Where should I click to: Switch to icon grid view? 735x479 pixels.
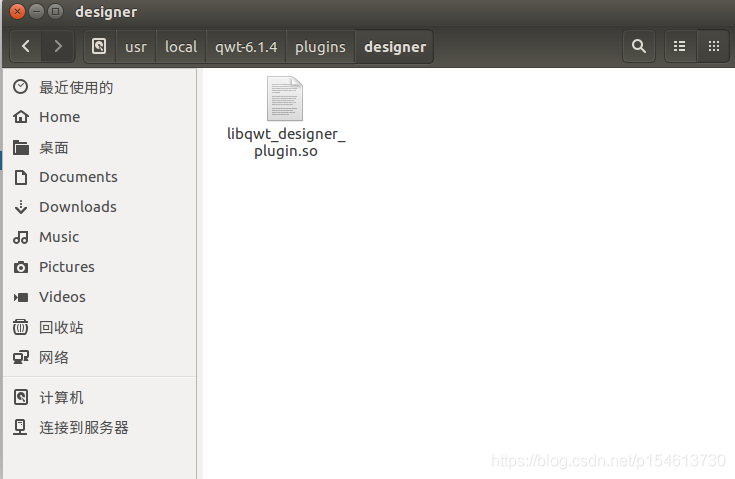click(x=713, y=46)
